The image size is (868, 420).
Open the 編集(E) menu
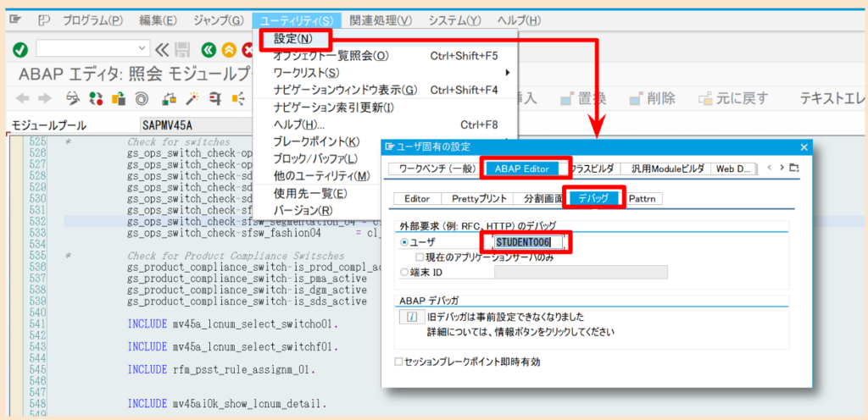click(157, 20)
